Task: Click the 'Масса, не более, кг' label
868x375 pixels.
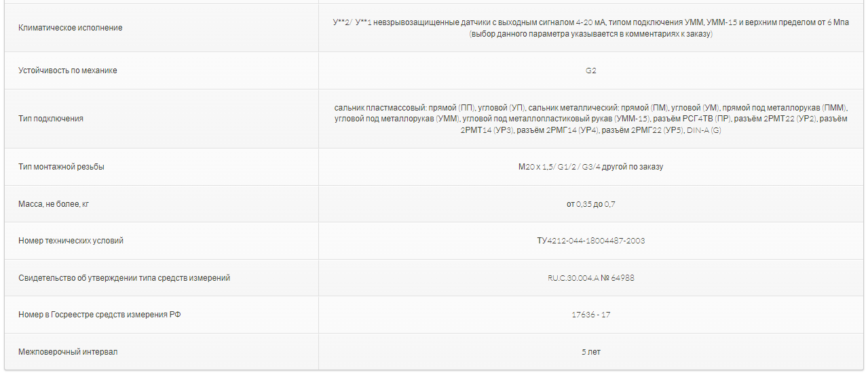Action: [54, 204]
